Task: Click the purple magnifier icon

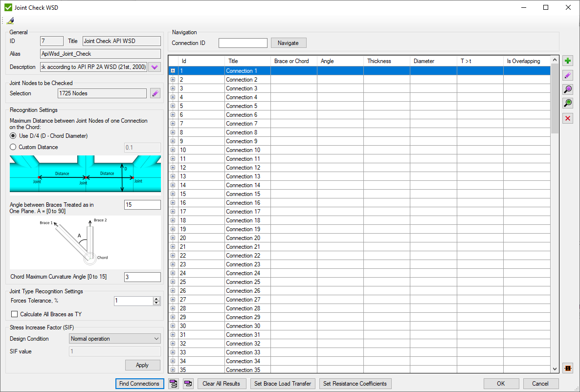Action: [568, 89]
